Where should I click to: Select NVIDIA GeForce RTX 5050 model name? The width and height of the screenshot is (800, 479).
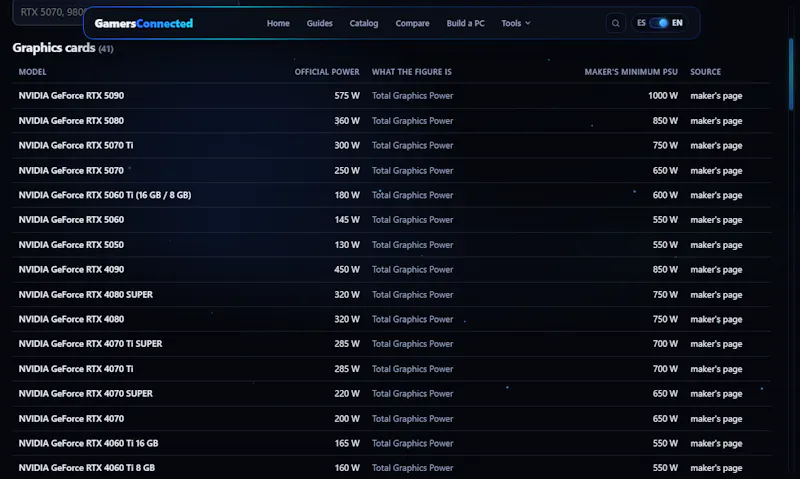pos(71,245)
